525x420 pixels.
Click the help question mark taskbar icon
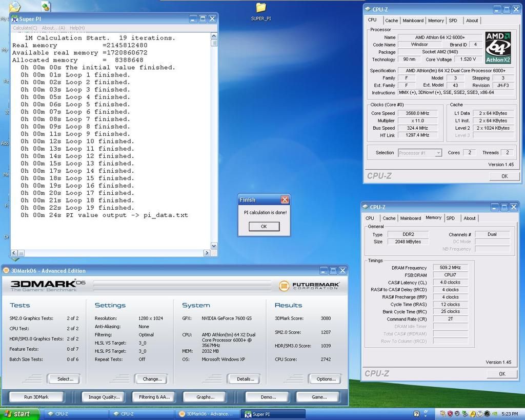pyautogui.click(x=416, y=414)
